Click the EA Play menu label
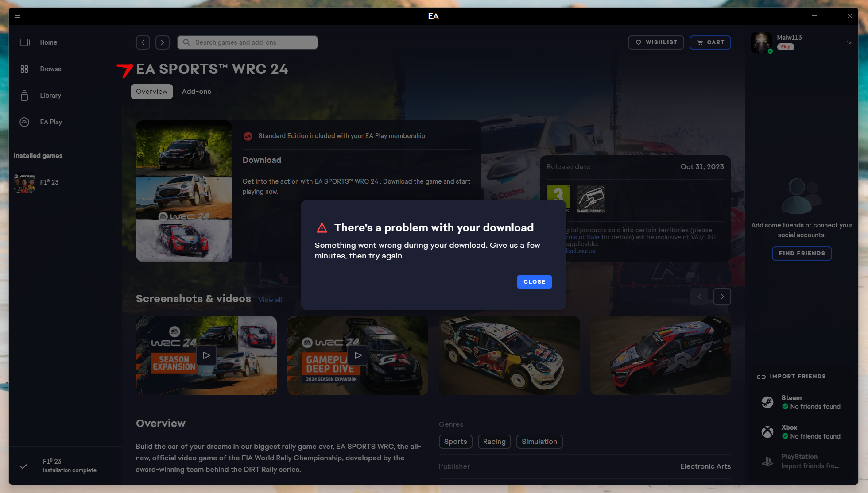This screenshot has height=493, width=868. 51,122
